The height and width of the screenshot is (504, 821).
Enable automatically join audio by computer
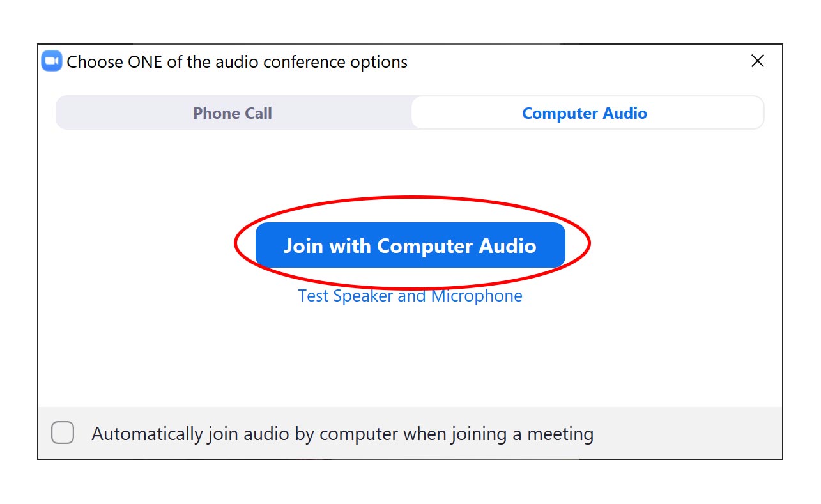pos(62,432)
